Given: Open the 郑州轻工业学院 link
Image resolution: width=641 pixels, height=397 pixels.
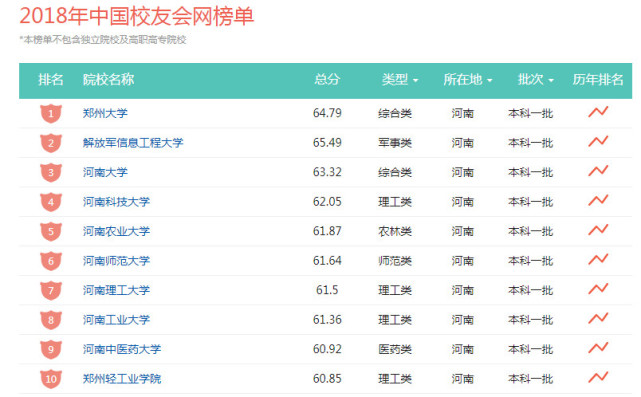Looking at the screenshot, I should pos(122,379).
